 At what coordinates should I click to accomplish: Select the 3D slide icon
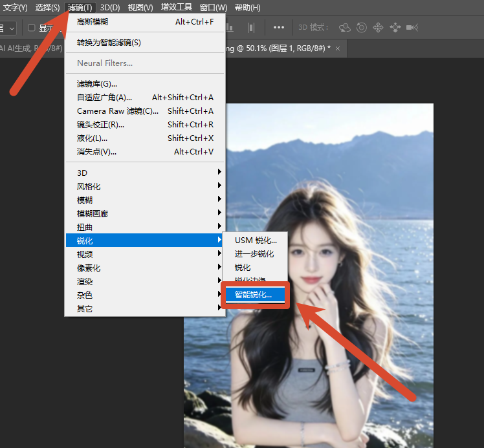click(x=395, y=28)
